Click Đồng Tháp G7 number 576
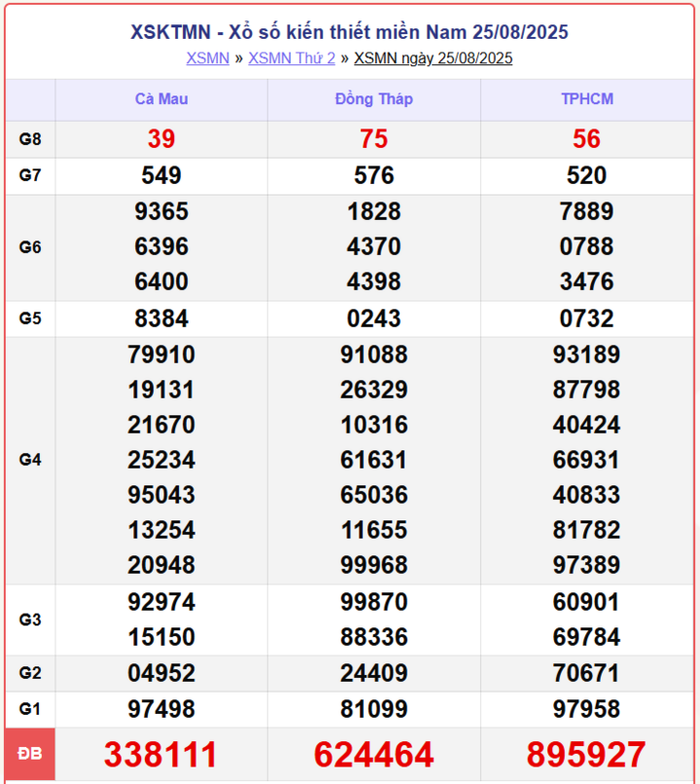The image size is (700, 784). point(373,175)
